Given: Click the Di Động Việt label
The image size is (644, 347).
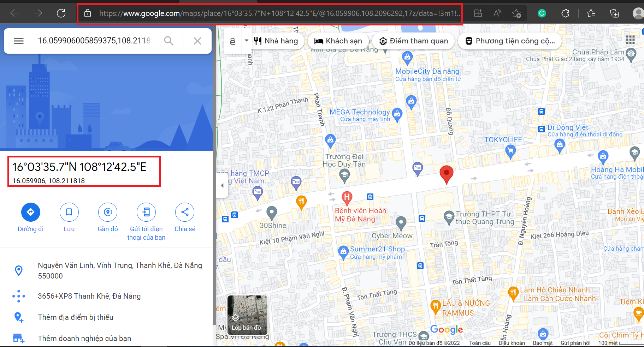Looking at the screenshot, I should point(568,127).
